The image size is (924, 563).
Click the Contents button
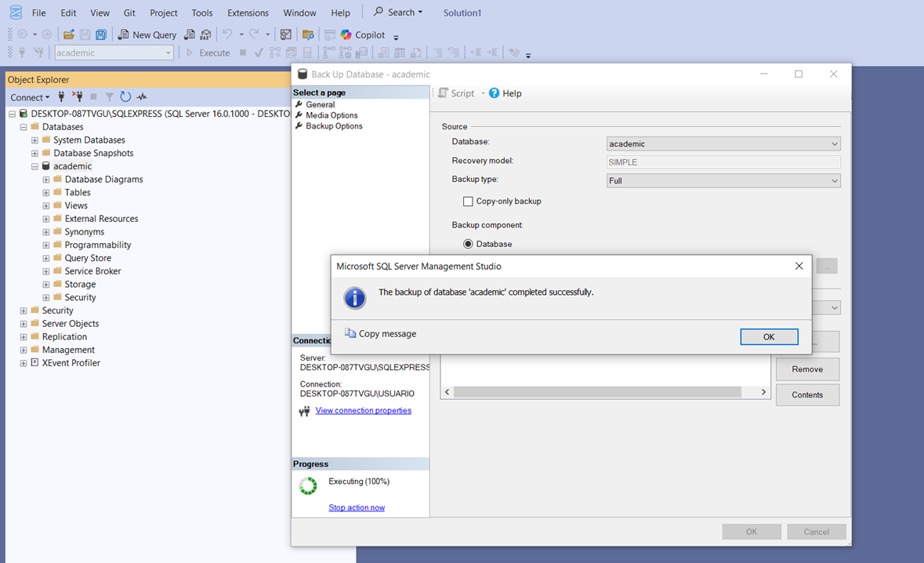pos(807,395)
